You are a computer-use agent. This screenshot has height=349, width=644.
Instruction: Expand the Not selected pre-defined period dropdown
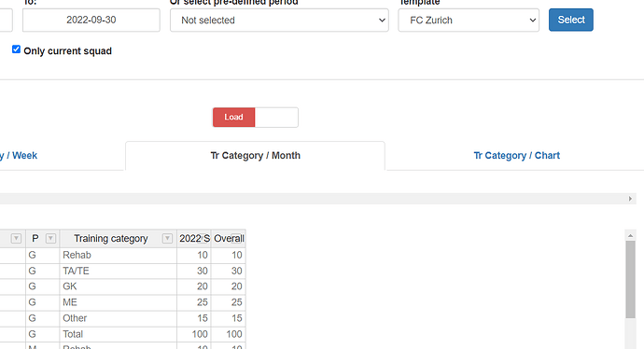click(x=279, y=21)
